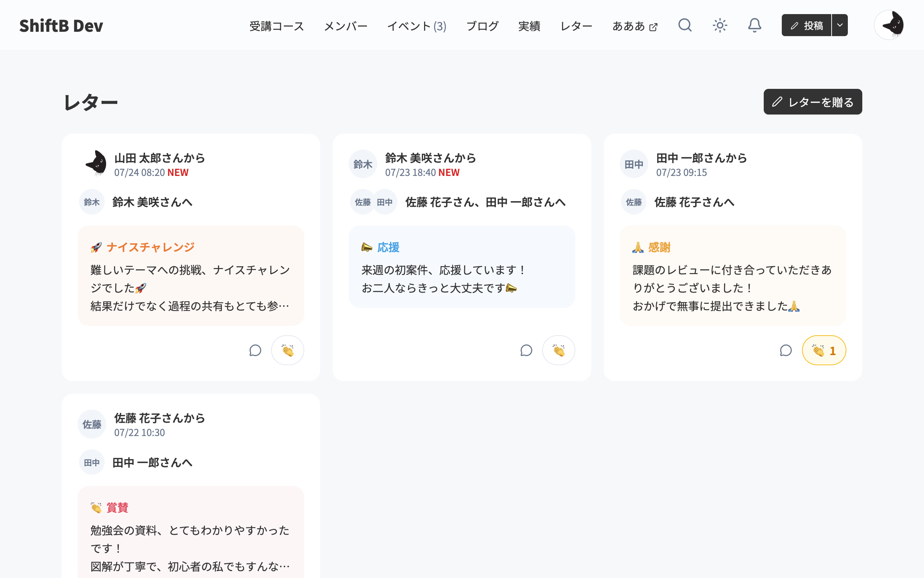Click 佐藤 花子さんから sender name
The image size is (924, 578).
160,418
